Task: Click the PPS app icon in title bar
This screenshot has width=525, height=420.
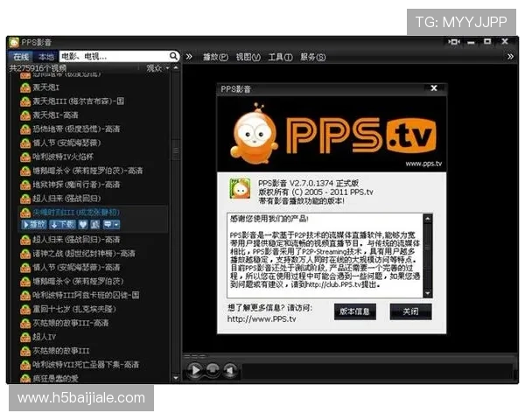Action: (14, 42)
